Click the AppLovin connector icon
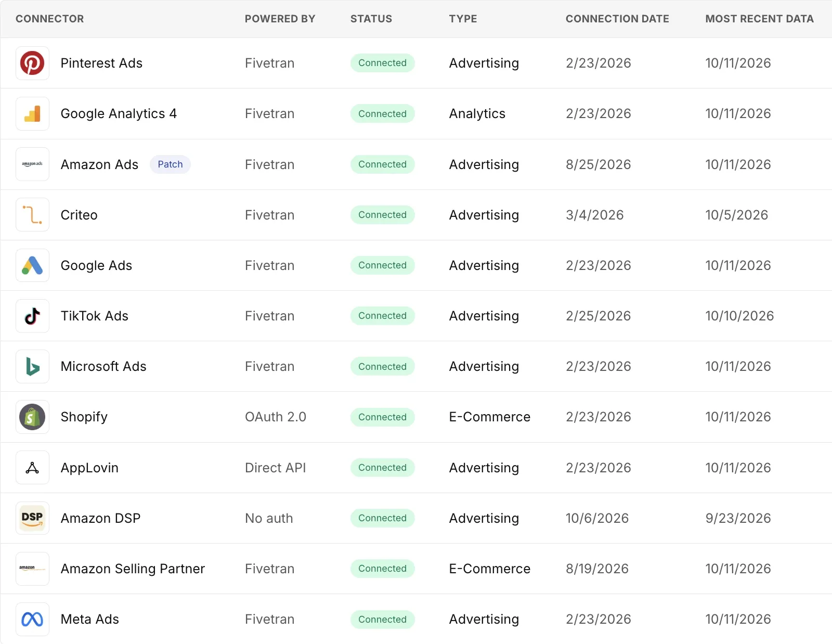 coord(32,468)
